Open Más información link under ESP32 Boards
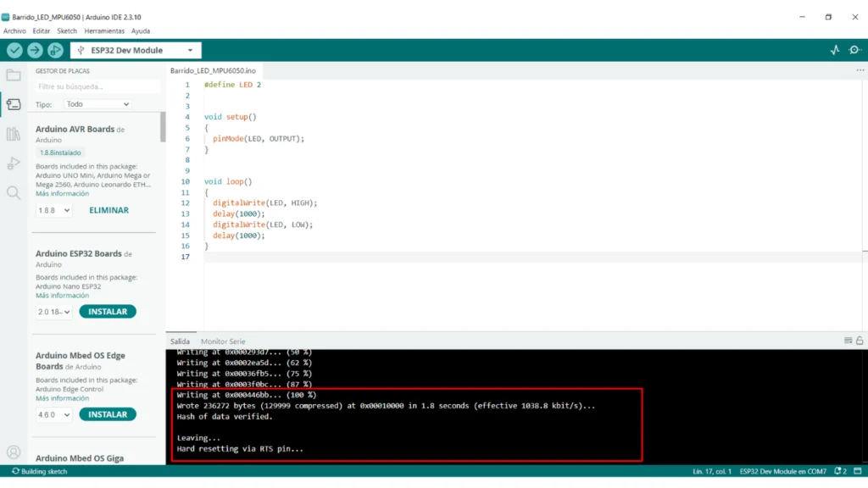The image size is (868, 488). (x=62, y=296)
